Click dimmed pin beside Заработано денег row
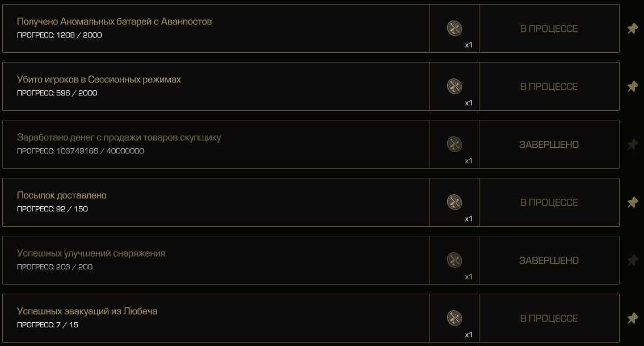Screen dimensions: 644x346 633,144
